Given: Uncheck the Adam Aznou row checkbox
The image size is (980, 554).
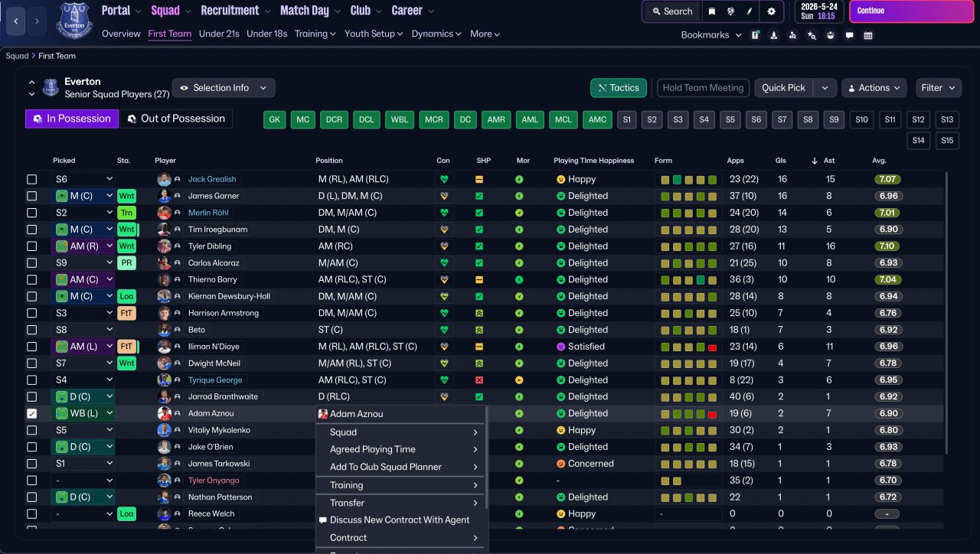Looking at the screenshot, I should click(x=32, y=413).
